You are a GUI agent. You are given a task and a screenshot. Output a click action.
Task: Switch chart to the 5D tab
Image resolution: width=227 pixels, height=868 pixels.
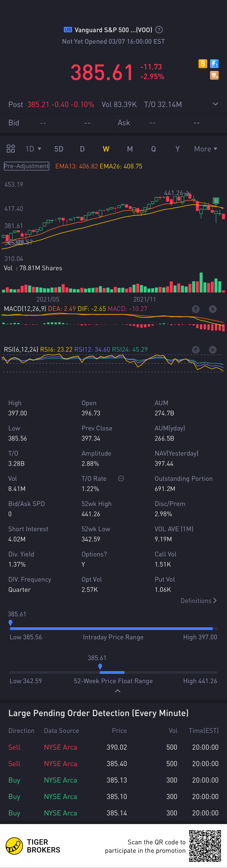click(59, 149)
